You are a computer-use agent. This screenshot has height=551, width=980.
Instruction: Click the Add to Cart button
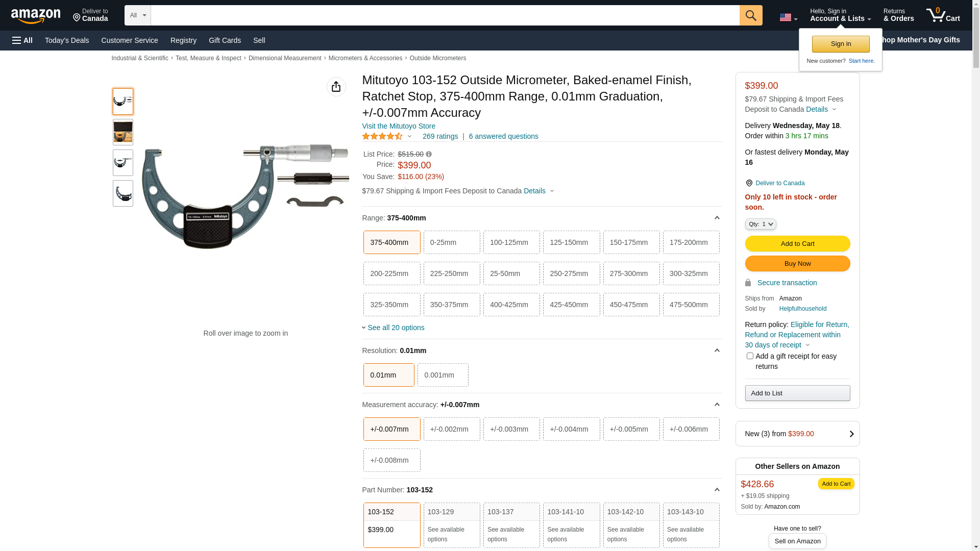pos(797,244)
